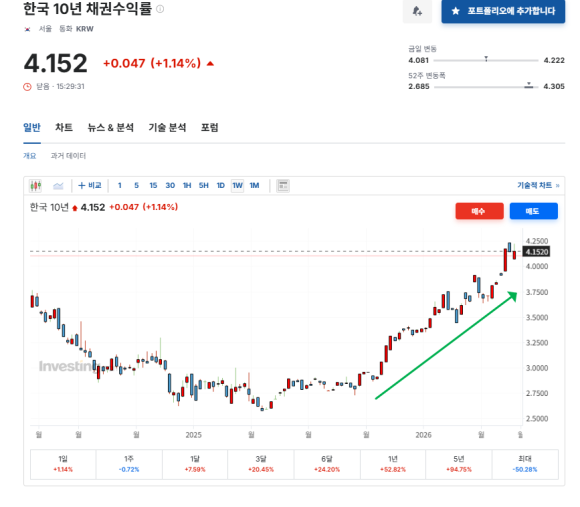Viewport: 580px width, 507px height.
Task: Select the 1년 period box
Action: (393, 464)
